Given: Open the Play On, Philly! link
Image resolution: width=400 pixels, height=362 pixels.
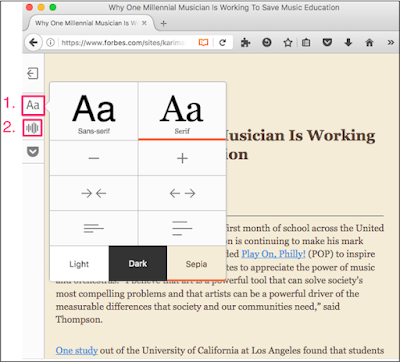Looking at the screenshot, I should click(x=273, y=254).
